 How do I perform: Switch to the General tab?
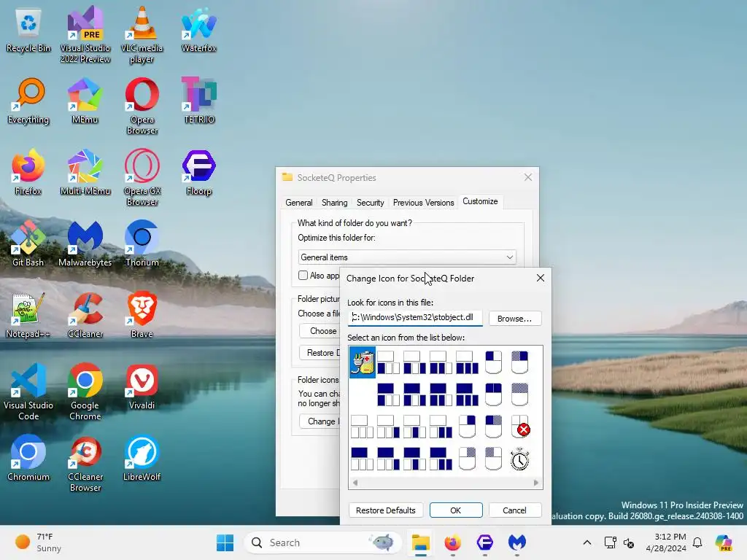tap(298, 203)
